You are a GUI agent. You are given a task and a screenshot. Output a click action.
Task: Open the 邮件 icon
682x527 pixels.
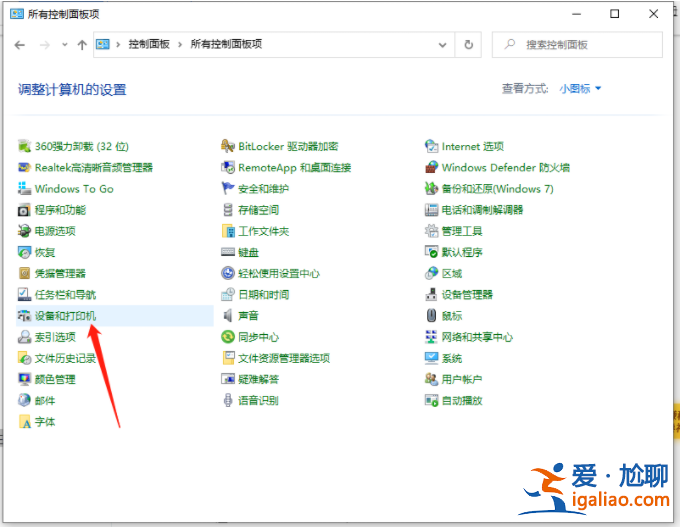click(24, 400)
